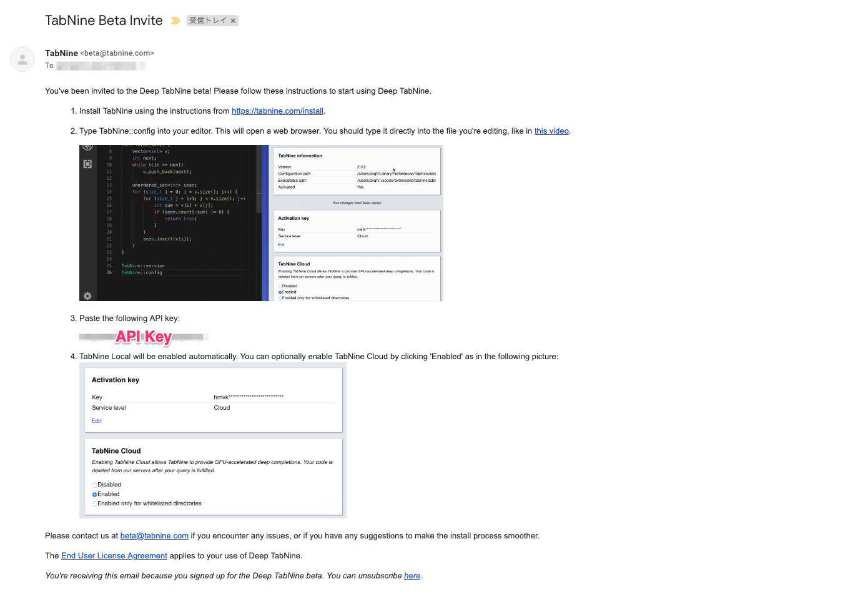Click the blurred API Key image
This screenshot has height=594, width=868.
pyautogui.click(x=143, y=337)
